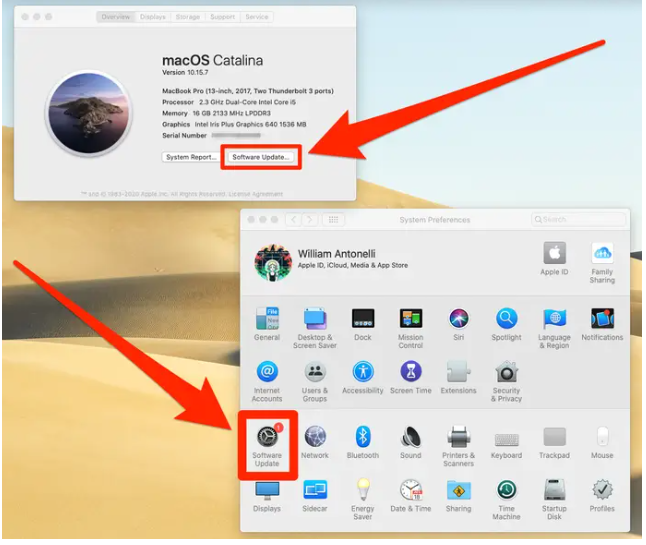Switch to Service tab in About This Mac

coord(257,17)
